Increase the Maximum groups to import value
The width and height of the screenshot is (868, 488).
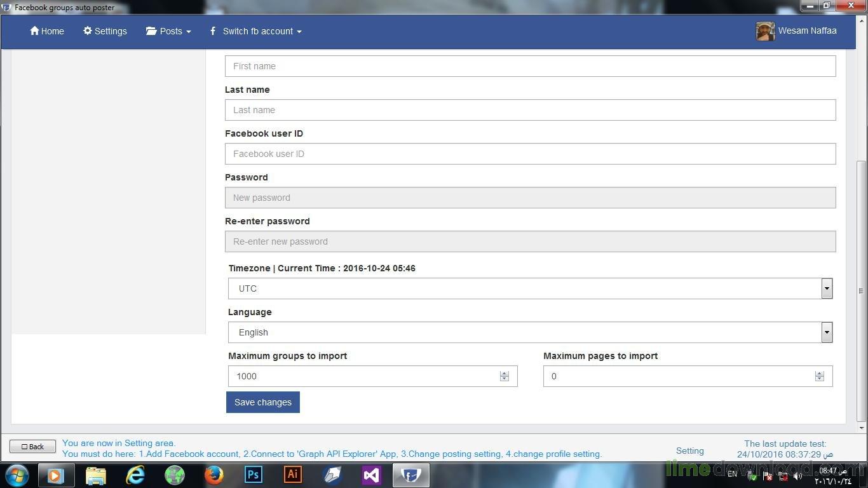pos(504,373)
